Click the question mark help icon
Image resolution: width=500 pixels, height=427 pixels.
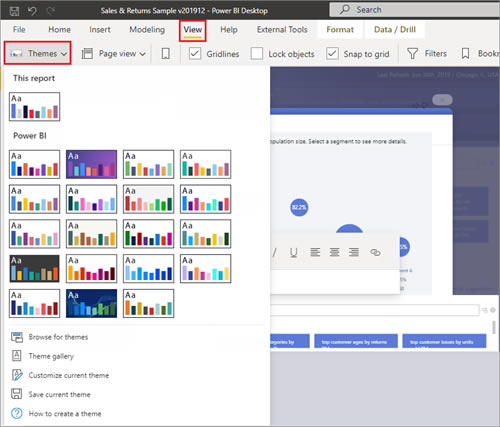pos(17,413)
